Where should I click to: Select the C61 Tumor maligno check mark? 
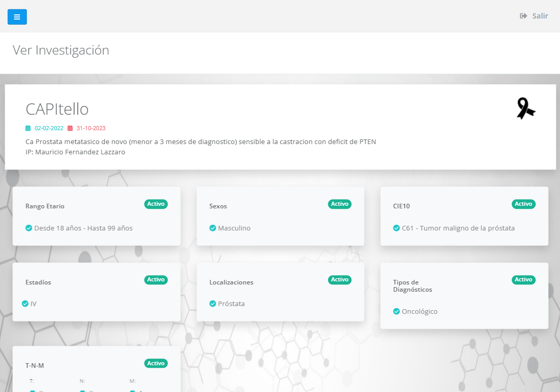tap(396, 228)
